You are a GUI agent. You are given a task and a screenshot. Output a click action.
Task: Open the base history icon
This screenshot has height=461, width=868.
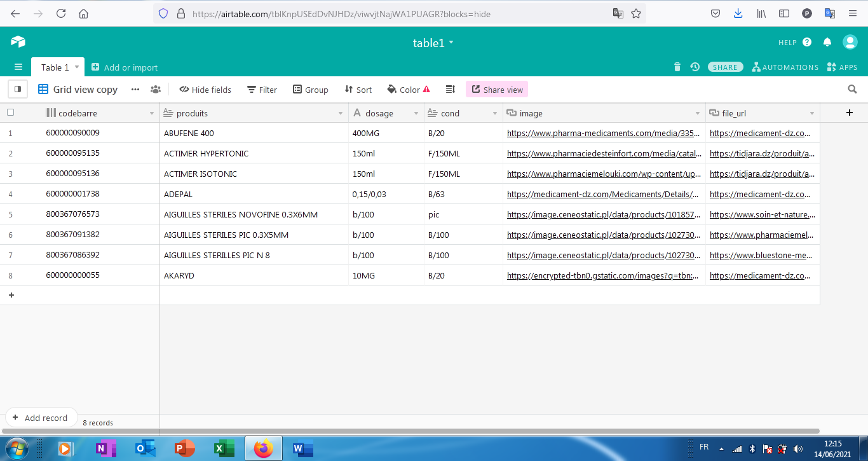point(695,67)
